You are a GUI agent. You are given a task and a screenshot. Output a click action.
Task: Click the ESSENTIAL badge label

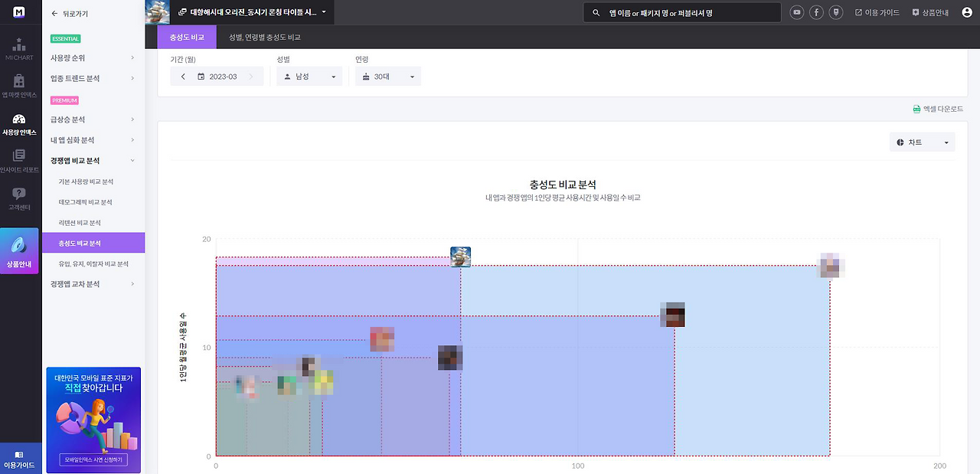click(x=65, y=38)
